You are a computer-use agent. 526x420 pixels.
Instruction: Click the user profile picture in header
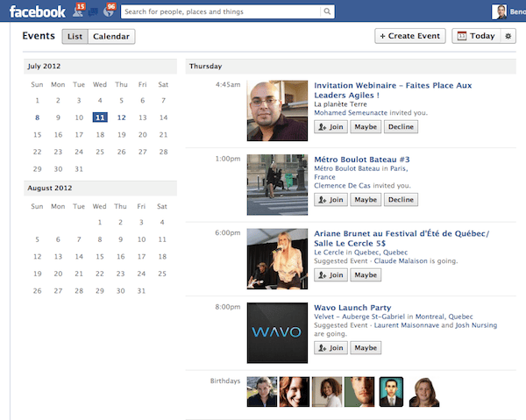[499, 11]
